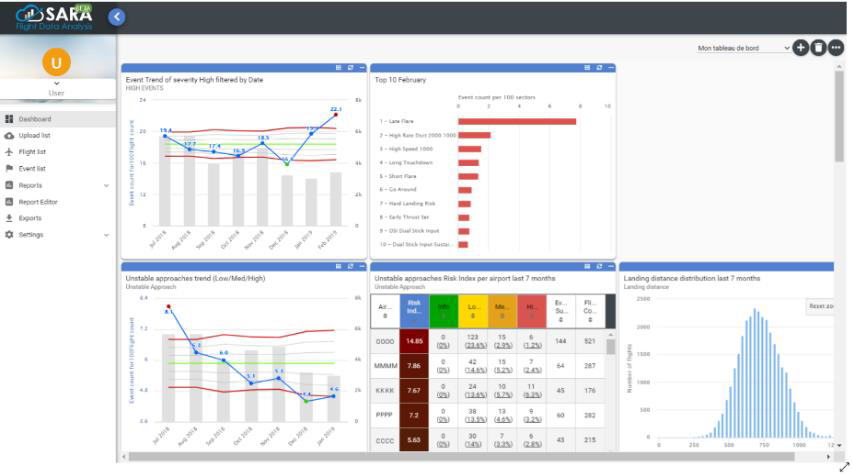Collapse the sidebar with the back arrow button

pos(117,16)
